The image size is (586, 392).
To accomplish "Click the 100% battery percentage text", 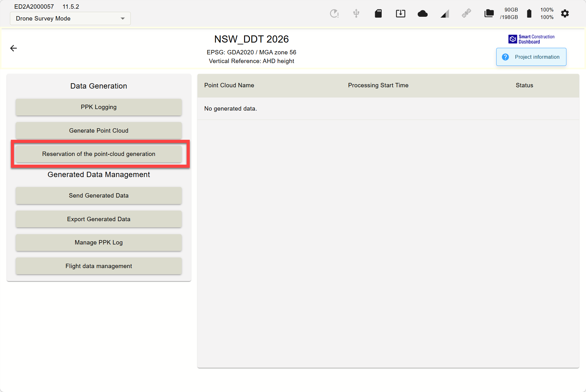I will tap(547, 13).
